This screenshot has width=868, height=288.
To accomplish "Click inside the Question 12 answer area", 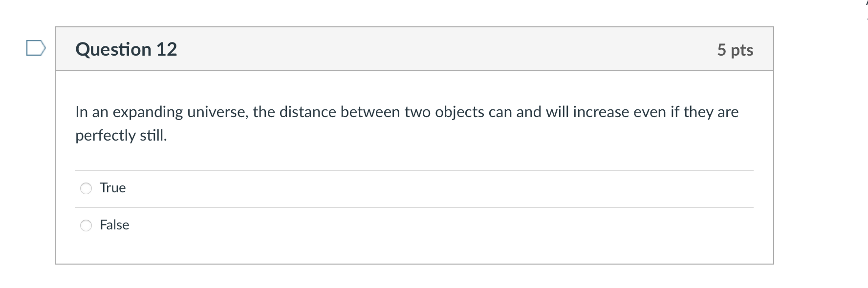I will 414,166.
